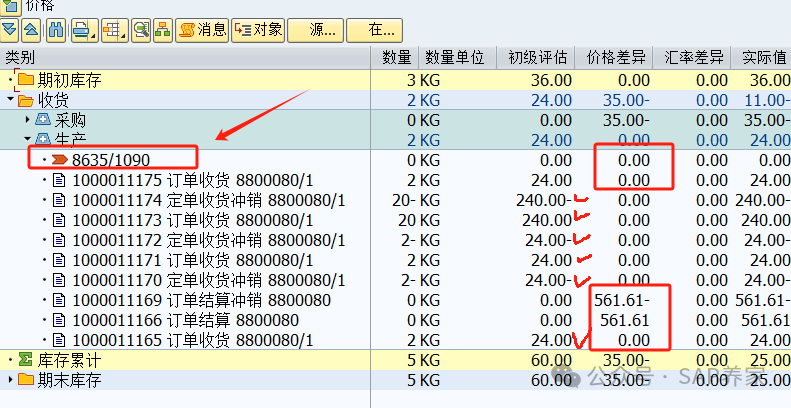Open document 1000011175 订单收货
This screenshot has width=791, height=408.
coord(193,180)
